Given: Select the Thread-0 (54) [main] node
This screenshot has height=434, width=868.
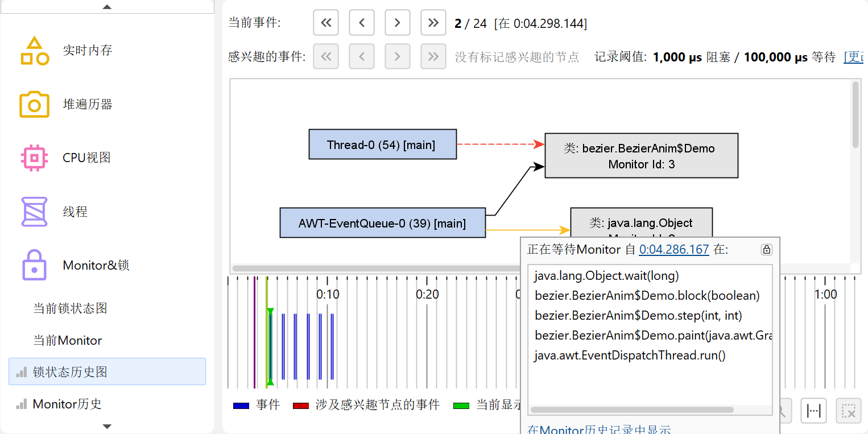Looking at the screenshot, I should click(382, 144).
